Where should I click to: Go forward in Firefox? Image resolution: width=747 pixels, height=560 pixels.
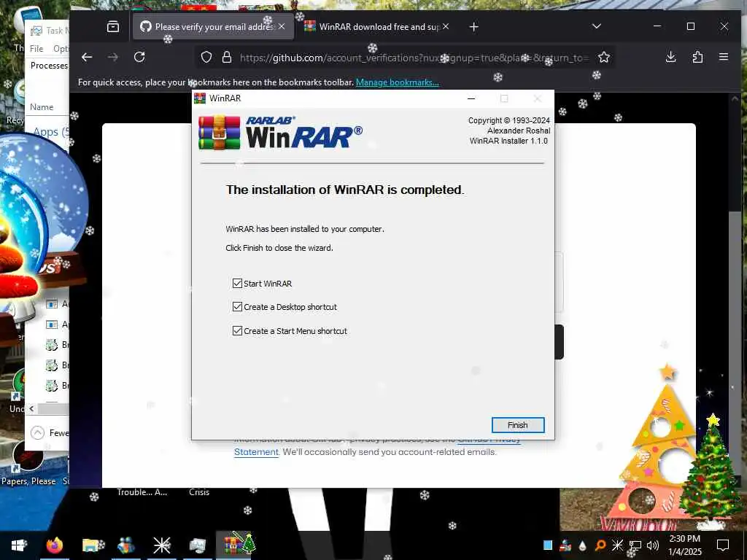coord(113,57)
